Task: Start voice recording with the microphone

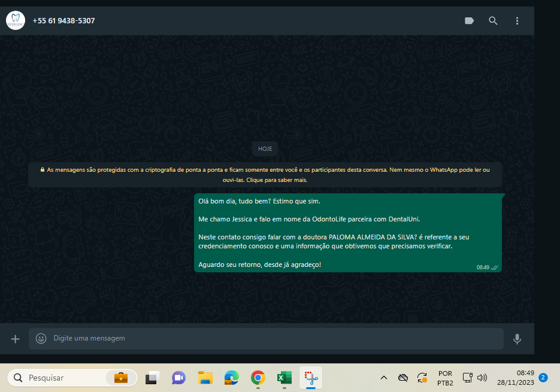Action: click(x=517, y=339)
